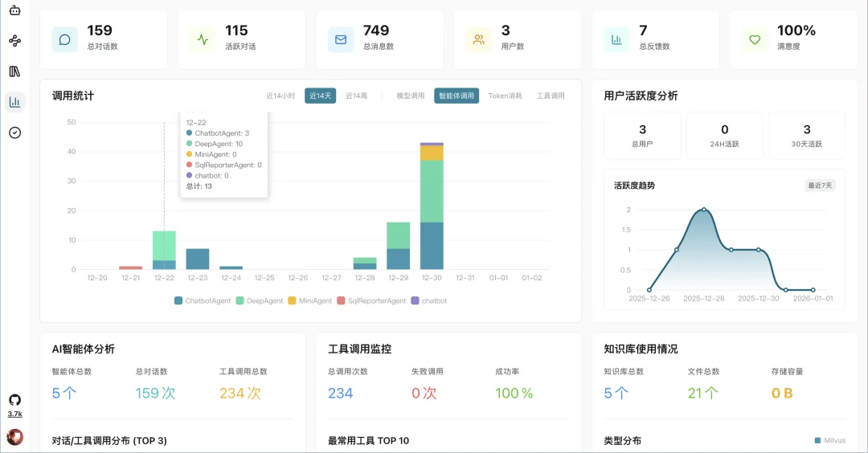Click the 30天活跃 count card
The width and height of the screenshot is (868, 453).
(807, 136)
